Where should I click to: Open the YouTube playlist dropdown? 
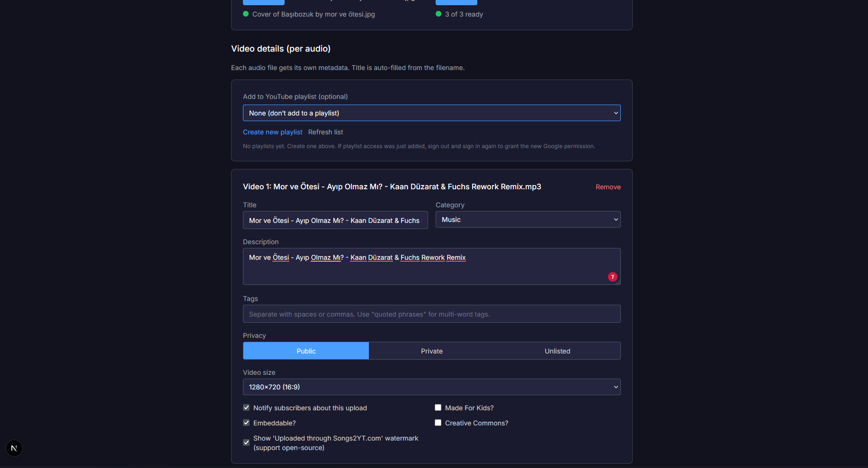(x=432, y=113)
